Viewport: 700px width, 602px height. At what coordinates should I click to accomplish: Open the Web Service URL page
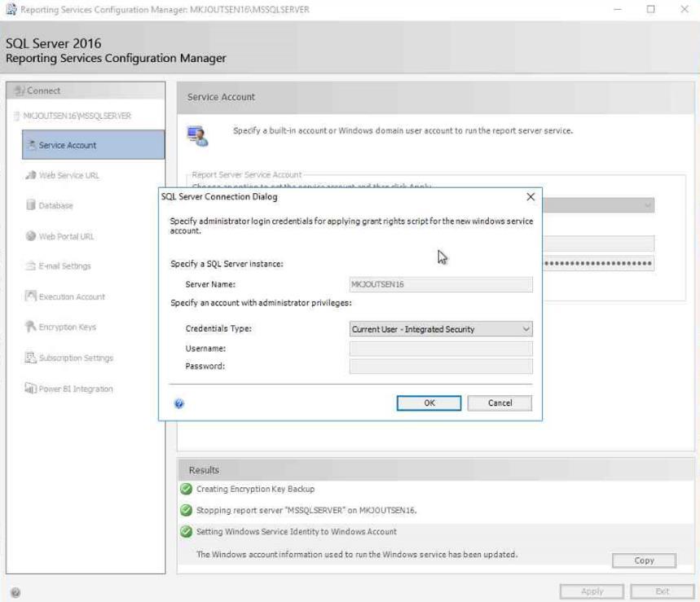click(x=68, y=175)
